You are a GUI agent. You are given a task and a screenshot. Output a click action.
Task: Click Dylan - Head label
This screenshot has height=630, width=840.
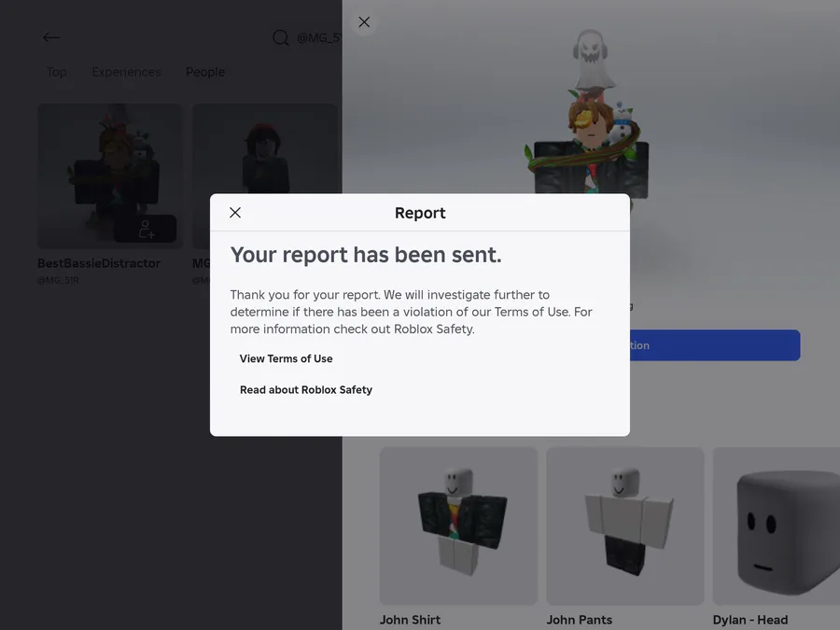click(750, 620)
